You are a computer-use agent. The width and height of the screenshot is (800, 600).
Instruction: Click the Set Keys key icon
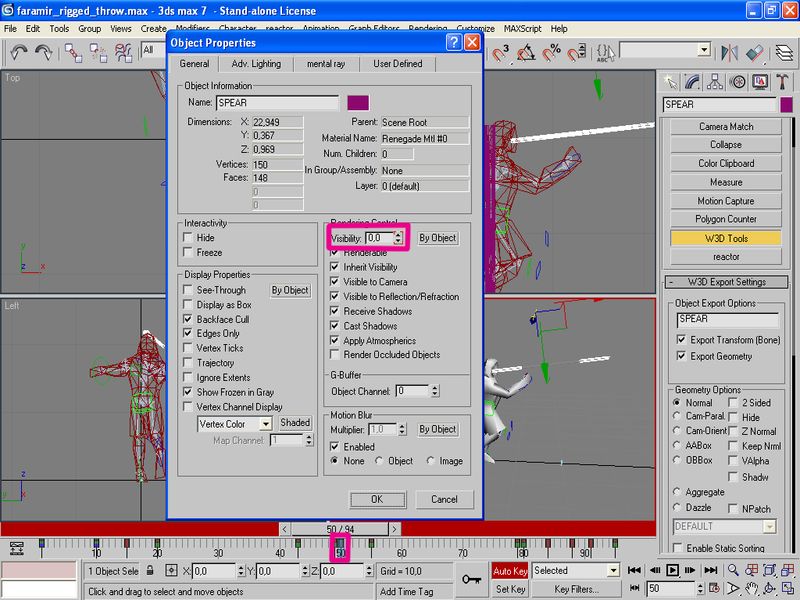[471, 580]
